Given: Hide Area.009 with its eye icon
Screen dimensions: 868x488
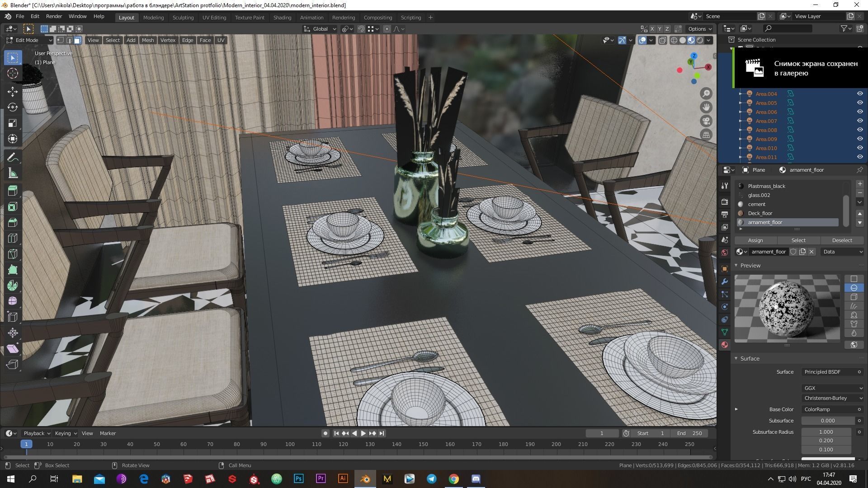Looking at the screenshot, I should coord(860,139).
